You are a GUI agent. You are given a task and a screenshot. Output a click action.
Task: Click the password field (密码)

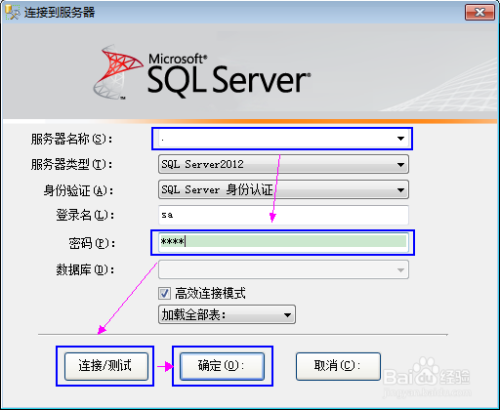point(283,241)
